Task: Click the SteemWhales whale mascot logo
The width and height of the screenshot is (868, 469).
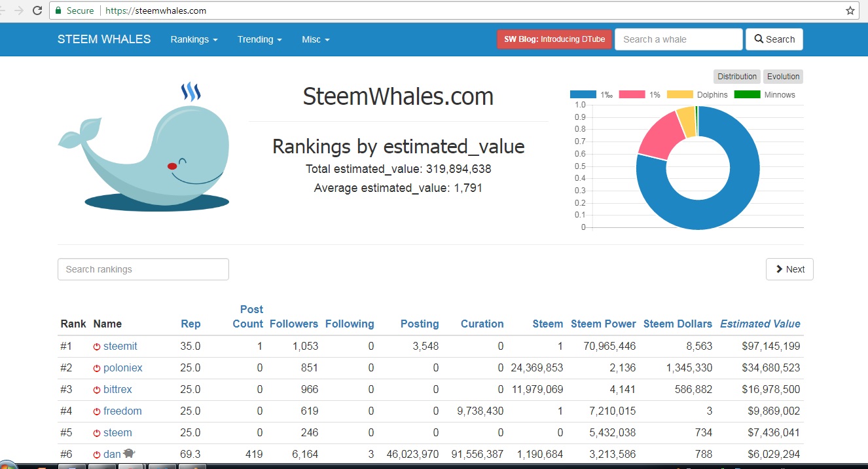Action: 145,146
